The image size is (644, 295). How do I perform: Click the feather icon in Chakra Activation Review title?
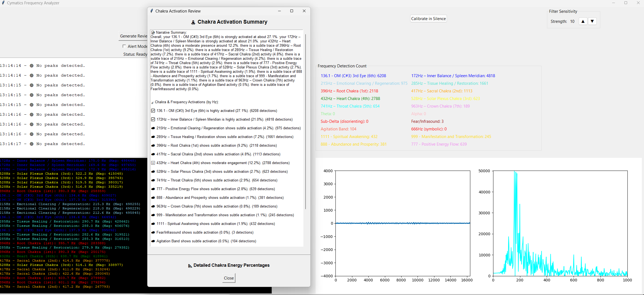[x=152, y=11]
